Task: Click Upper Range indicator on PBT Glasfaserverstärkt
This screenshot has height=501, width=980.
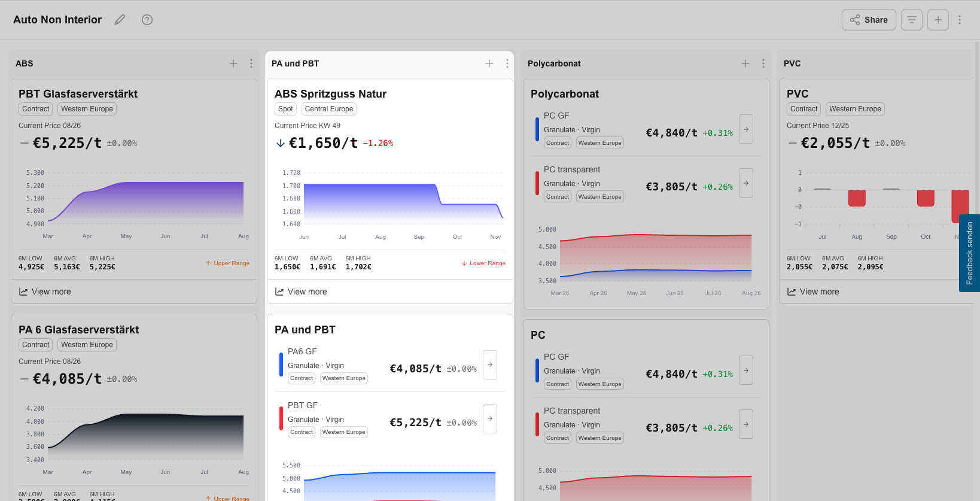Action: [x=227, y=263]
